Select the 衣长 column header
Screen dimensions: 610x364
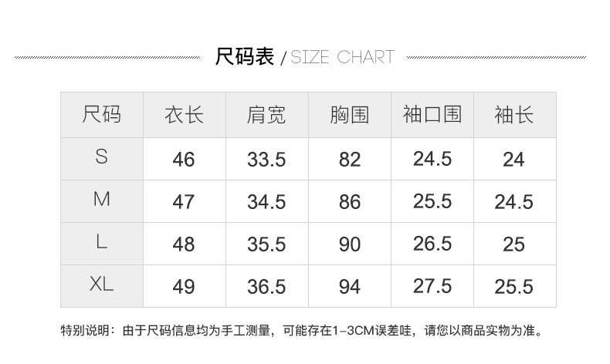point(184,115)
